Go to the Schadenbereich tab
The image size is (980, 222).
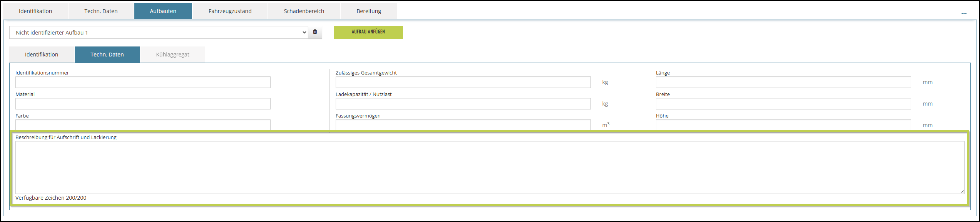(x=304, y=11)
